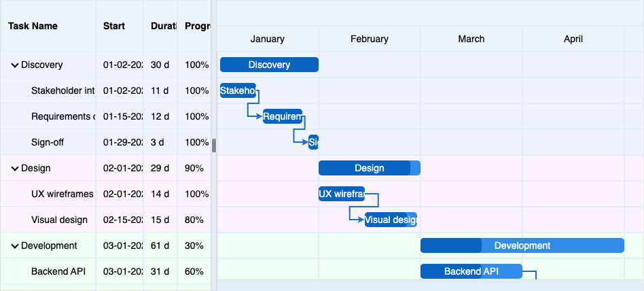The height and width of the screenshot is (291, 644).
Task: Select the Sign-off task row
Action: (48, 143)
